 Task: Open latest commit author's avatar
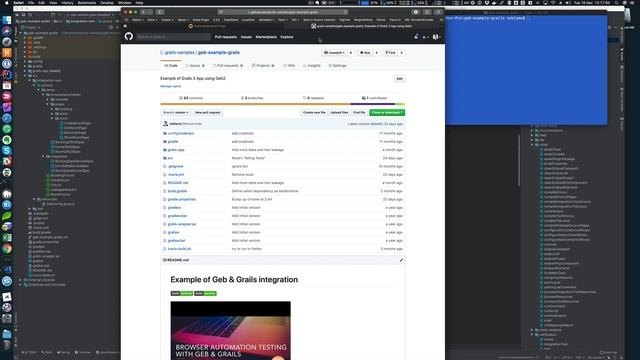166,124
